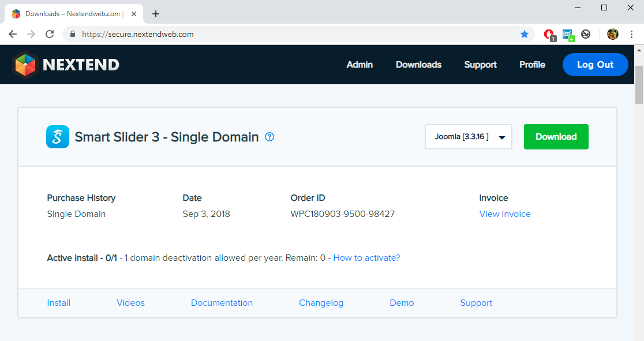Screen dimensions: 644x341
Task: Open the Support link in the card footer
Action: (476, 303)
